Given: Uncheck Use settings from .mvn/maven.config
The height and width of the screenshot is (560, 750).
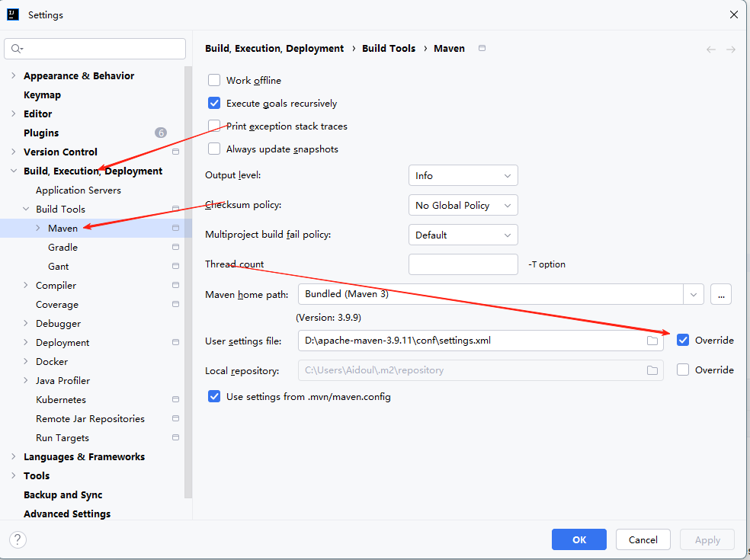Looking at the screenshot, I should click(214, 397).
